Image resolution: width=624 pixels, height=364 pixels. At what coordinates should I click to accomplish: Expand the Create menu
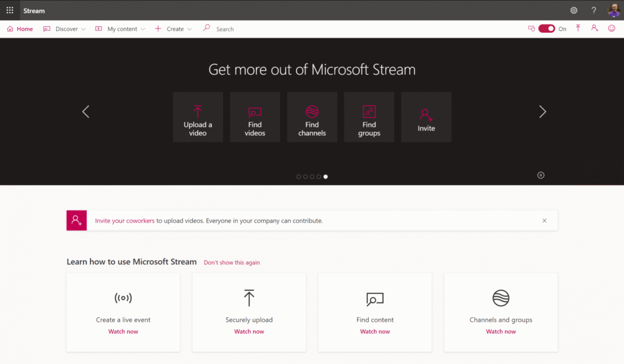pyautogui.click(x=173, y=29)
